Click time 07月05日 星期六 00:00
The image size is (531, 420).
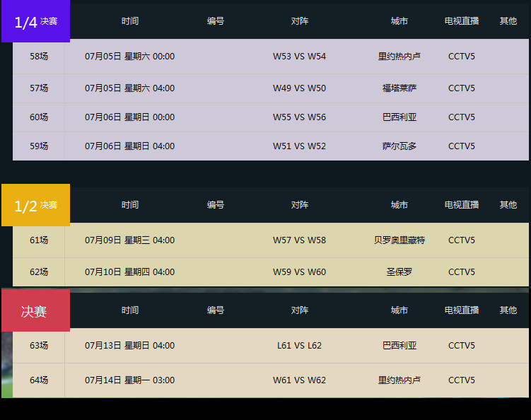(129, 57)
